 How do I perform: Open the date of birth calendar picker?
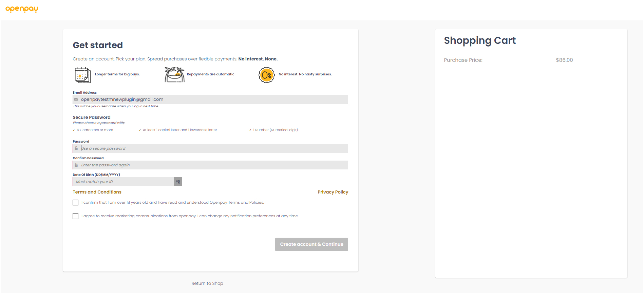(x=178, y=182)
